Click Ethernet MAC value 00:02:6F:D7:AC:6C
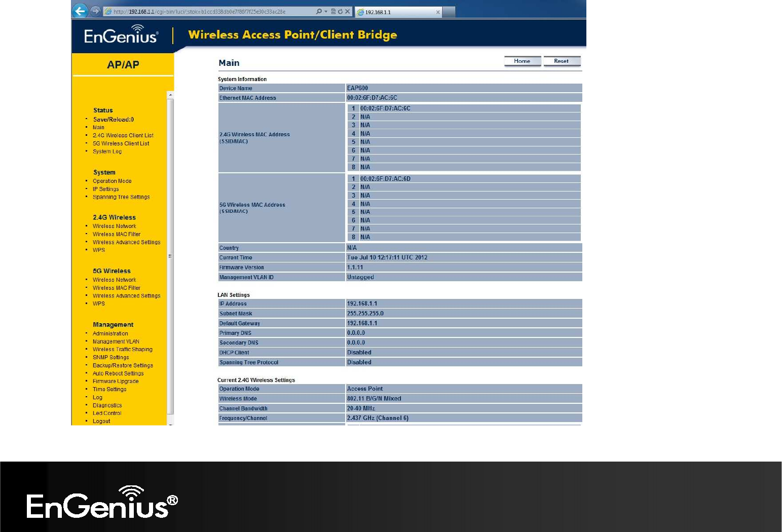Viewport: 782px width, 532px height. coord(372,98)
